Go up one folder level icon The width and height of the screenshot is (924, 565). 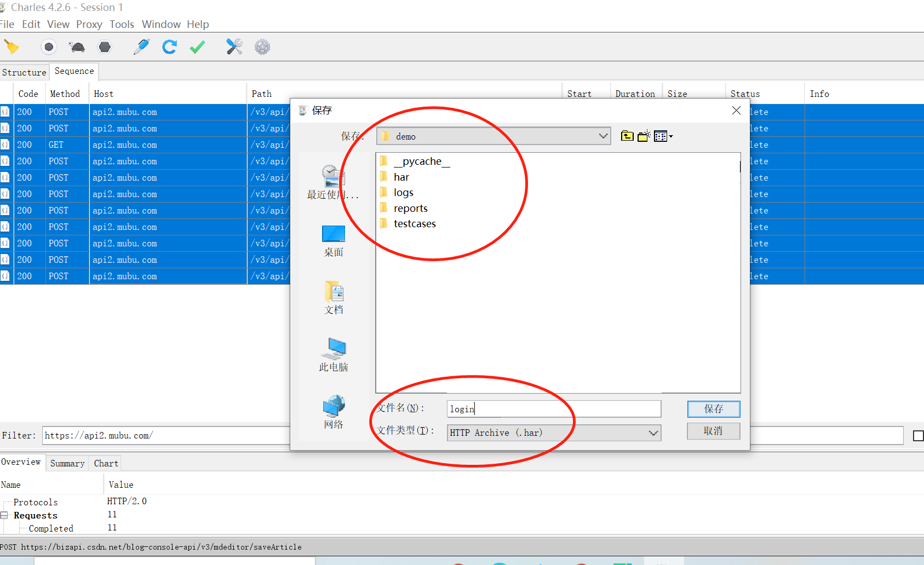pos(627,136)
